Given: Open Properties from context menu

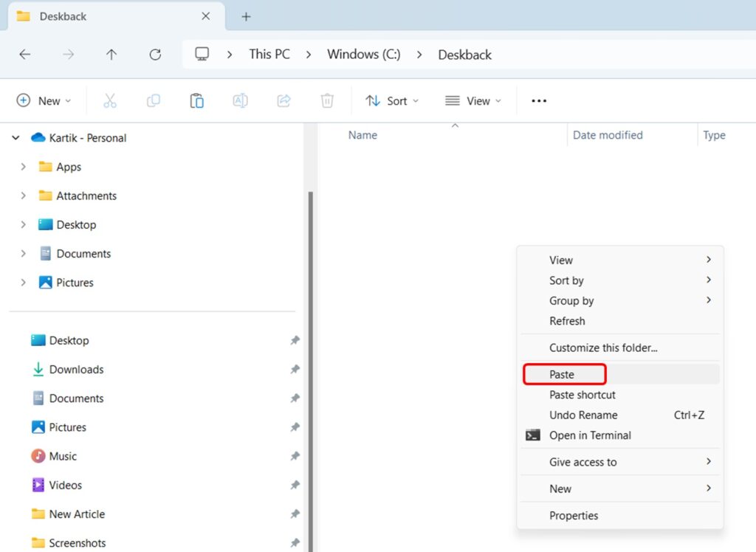Looking at the screenshot, I should [x=620, y=515].
